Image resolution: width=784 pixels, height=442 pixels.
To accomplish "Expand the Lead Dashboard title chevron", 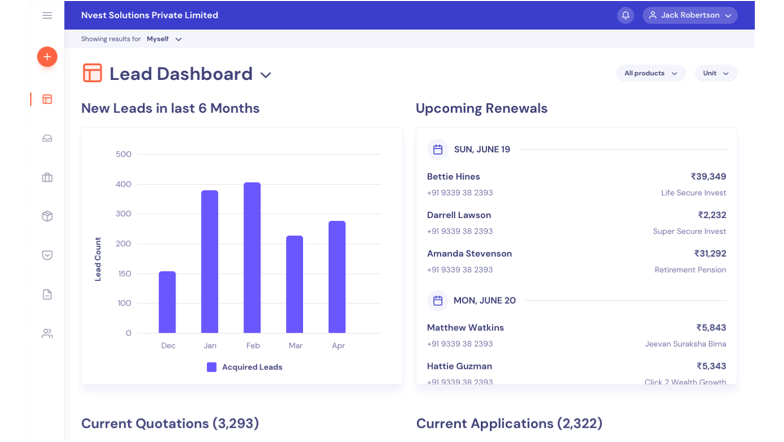I will (266, 75).
